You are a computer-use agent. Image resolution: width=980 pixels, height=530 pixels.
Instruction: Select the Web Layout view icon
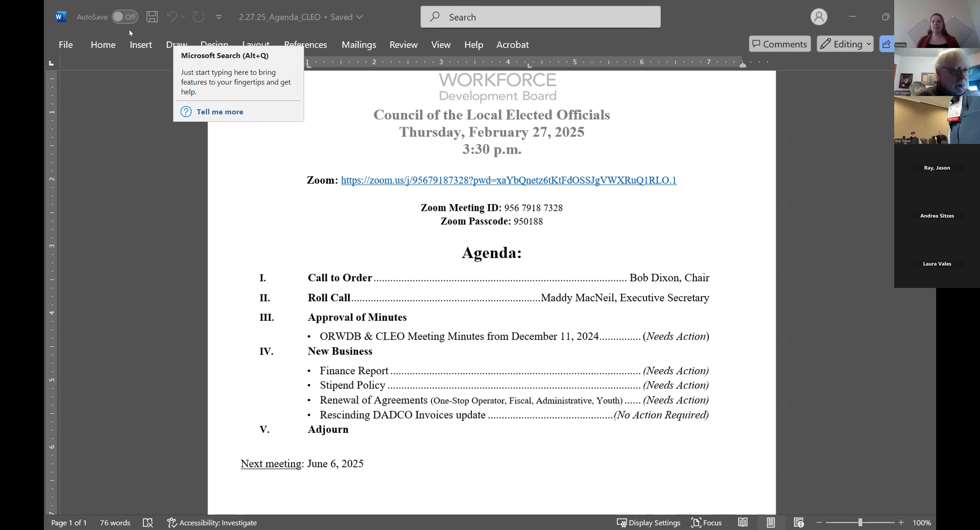point(799,522)
